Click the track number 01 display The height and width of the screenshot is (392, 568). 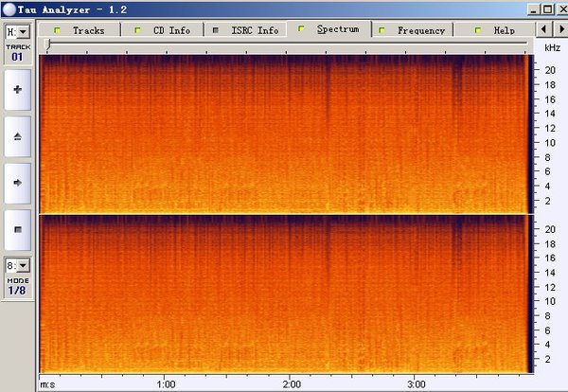17,57
